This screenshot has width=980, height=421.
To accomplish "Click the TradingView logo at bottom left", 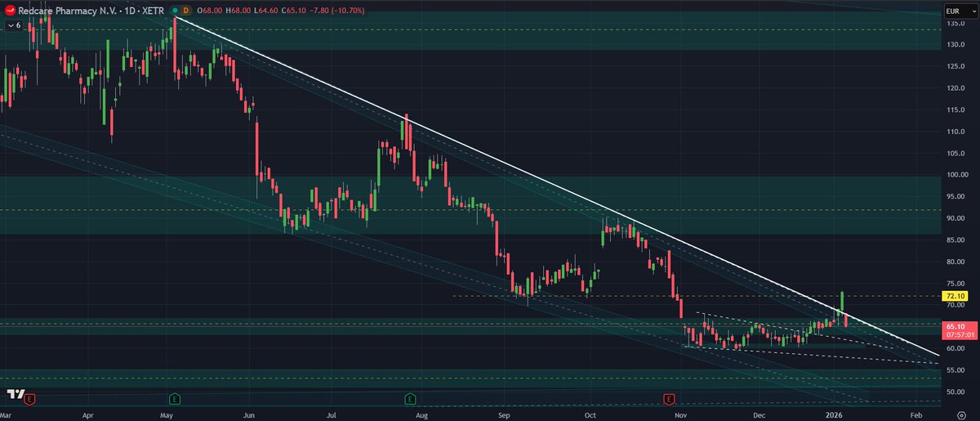I will click(x=14, y=394).
